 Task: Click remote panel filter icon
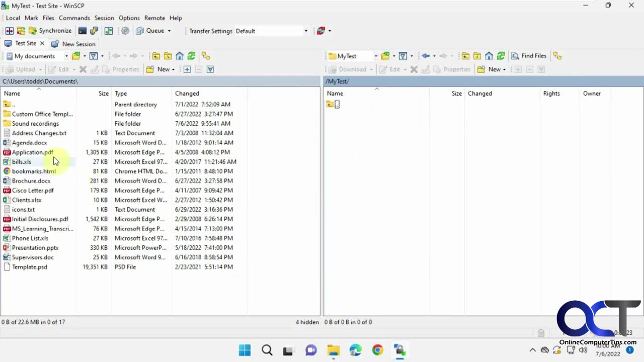403,56
